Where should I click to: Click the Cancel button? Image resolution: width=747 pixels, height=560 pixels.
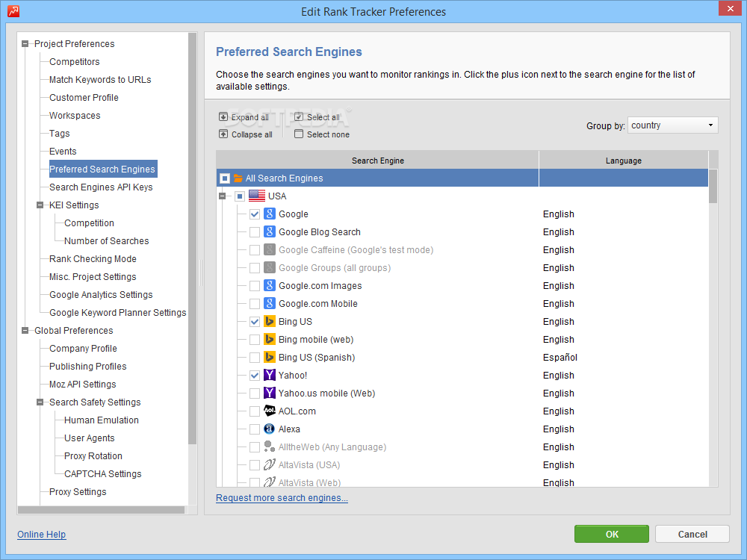pos(692,534)
